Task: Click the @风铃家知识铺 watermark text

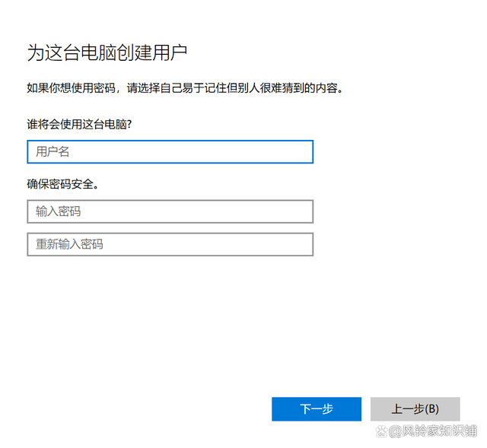Action: pyautogui.click(x=433, y=431)
